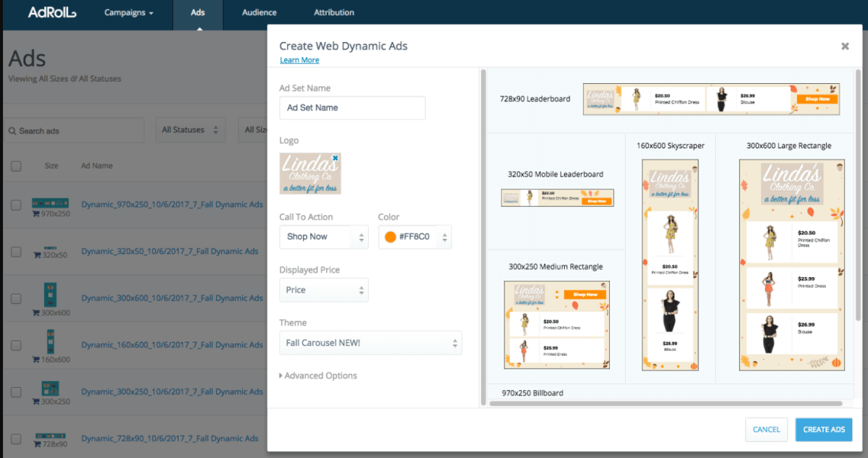Open Dynamic_970x250 Fall Dynamic Ads link
This screenshot has width=868, height=458.
coord(172,205)
